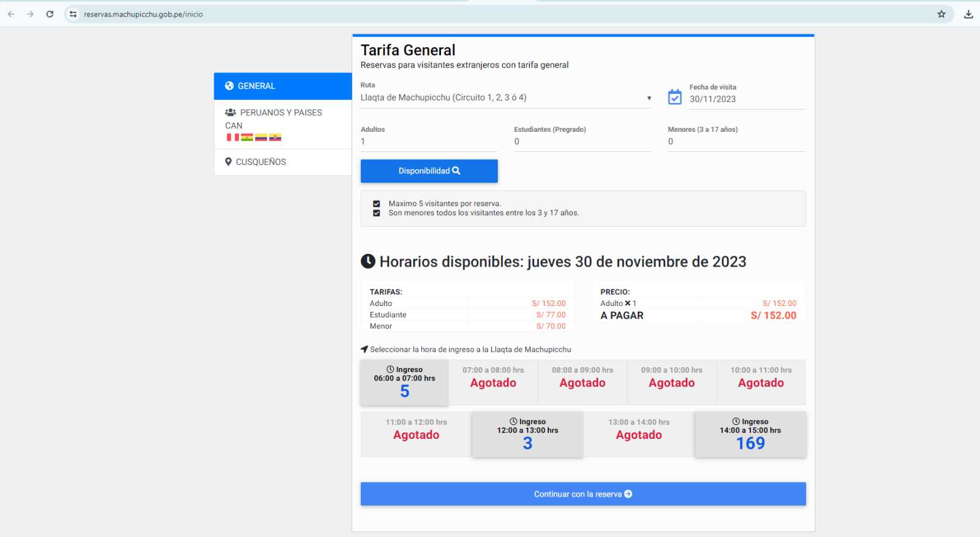980x537 pixels.
Task: Click the PRECIO: table header
Action: (615, 292)
